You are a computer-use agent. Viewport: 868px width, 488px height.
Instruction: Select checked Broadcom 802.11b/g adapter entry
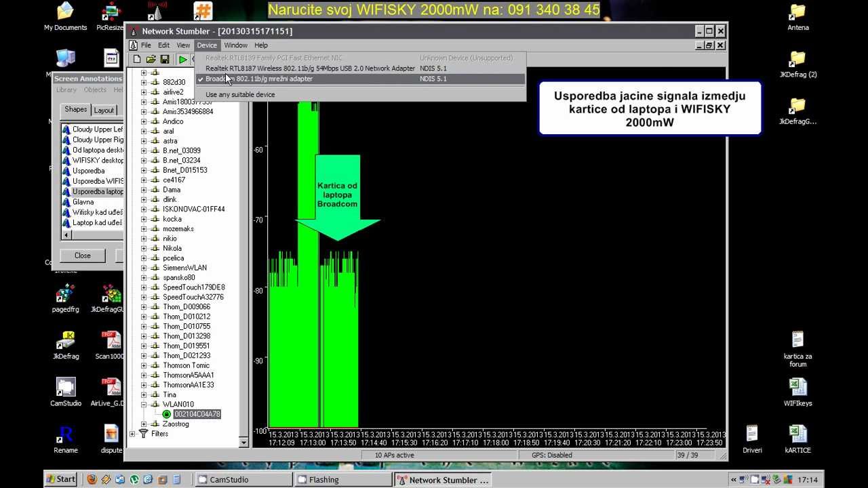click(x=360, y=79)
